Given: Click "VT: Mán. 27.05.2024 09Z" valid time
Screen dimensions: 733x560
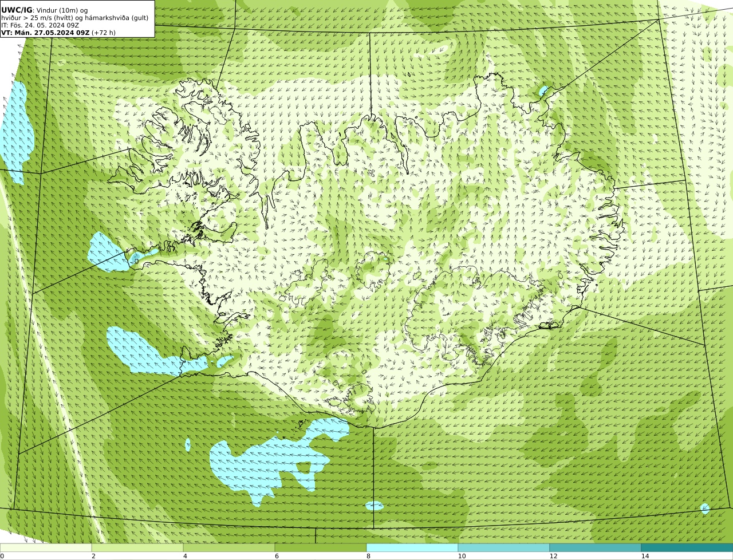Looking at the screenshot, I should click(45, 33).
